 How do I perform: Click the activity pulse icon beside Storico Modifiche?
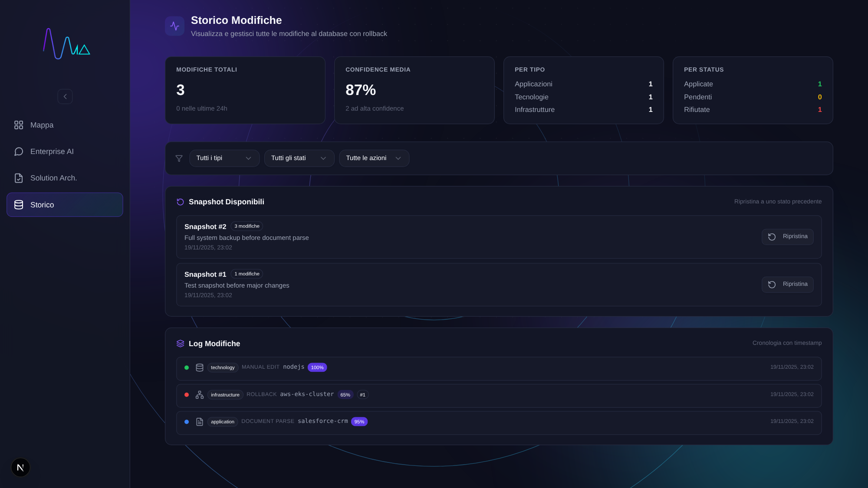tap(174, 26)
